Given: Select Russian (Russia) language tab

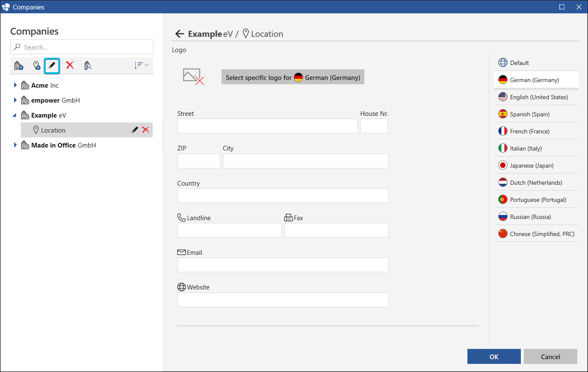Looking at the screenshot, I should point(536,216).
